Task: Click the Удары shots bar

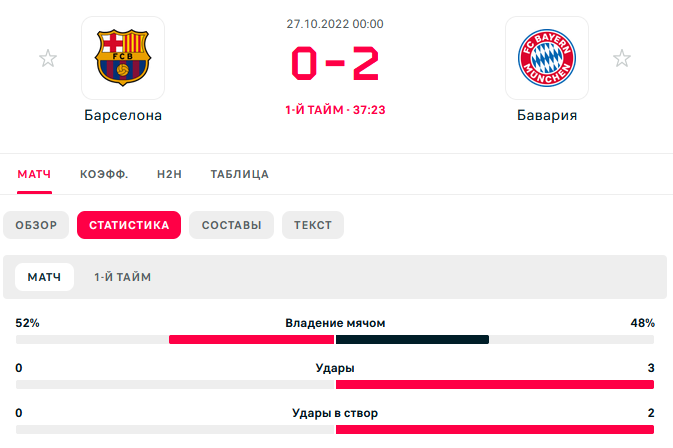Action: (x=335, y=384)
